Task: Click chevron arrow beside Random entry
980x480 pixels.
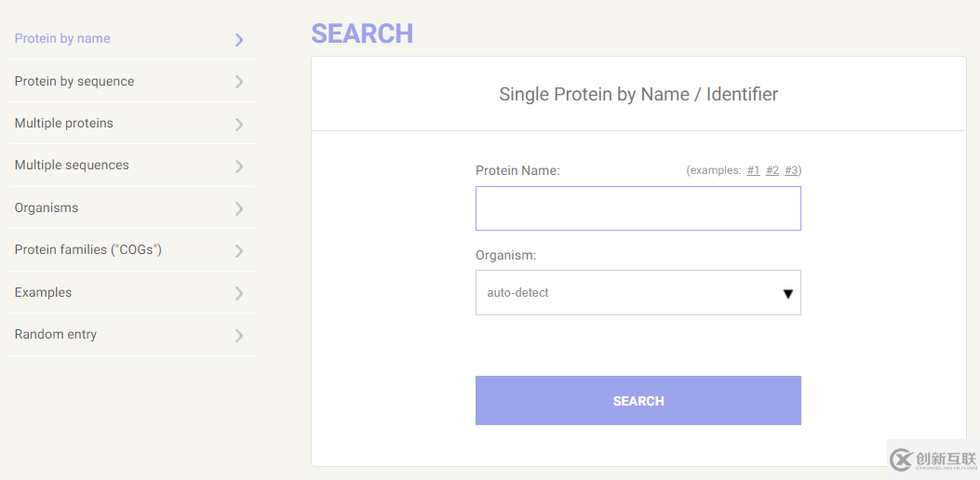Action: point(239,336)
